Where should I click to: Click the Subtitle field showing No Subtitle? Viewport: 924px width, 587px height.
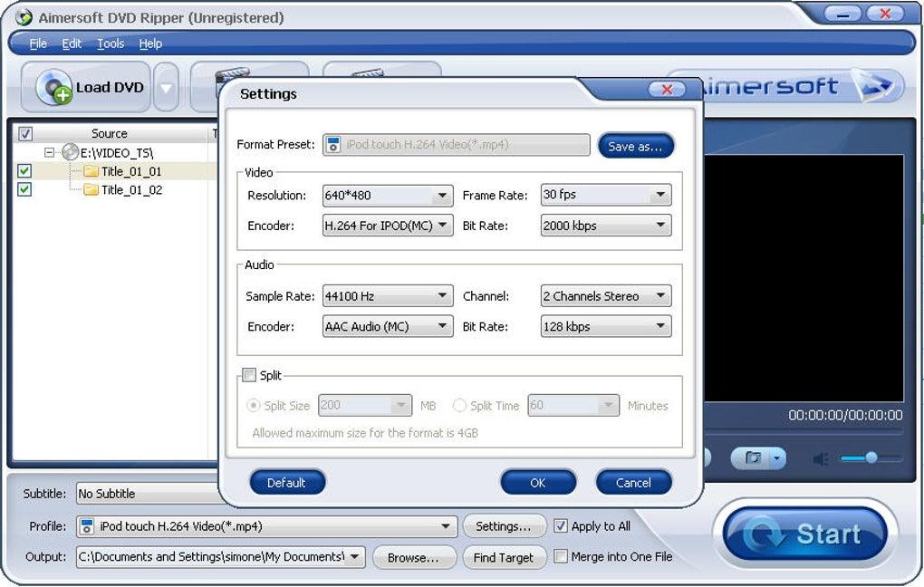coord(148,494)
